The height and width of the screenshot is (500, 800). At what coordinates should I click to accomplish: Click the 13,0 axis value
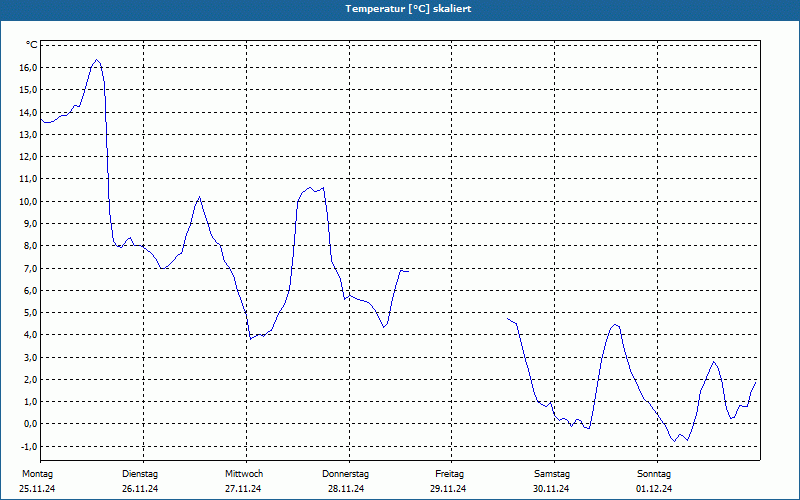(x=28, y=135)
